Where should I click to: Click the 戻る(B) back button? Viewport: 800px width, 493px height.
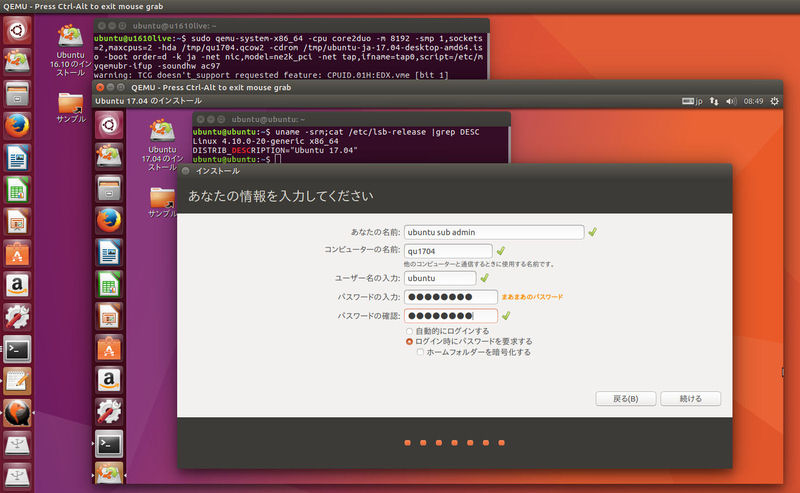[x=626, y=399]
